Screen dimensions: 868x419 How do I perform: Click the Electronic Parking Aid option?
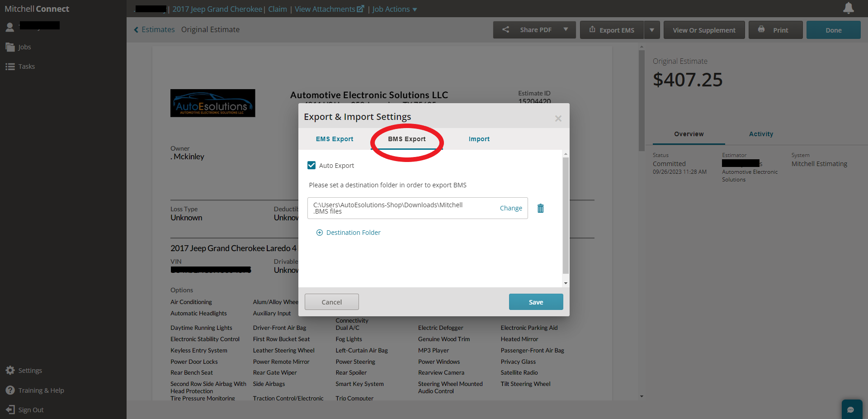click(x=529, y=328)
